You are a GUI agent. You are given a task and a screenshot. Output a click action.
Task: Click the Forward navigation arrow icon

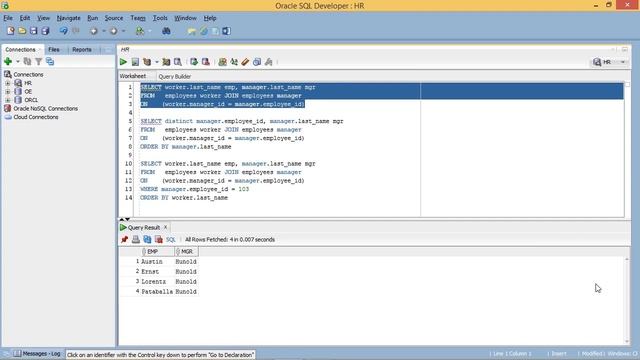click(113, 31)
